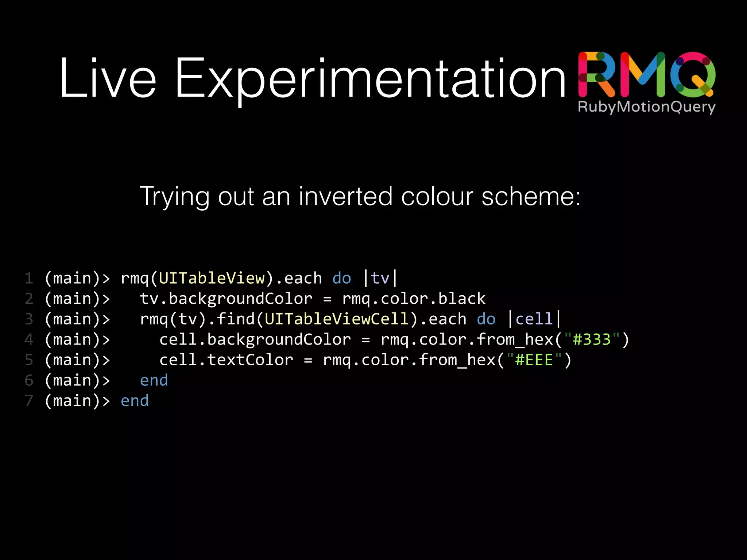Click the |tv| block parameter
Image resolution: width=747 pixels, height=560 pixels.
point(380,279)
